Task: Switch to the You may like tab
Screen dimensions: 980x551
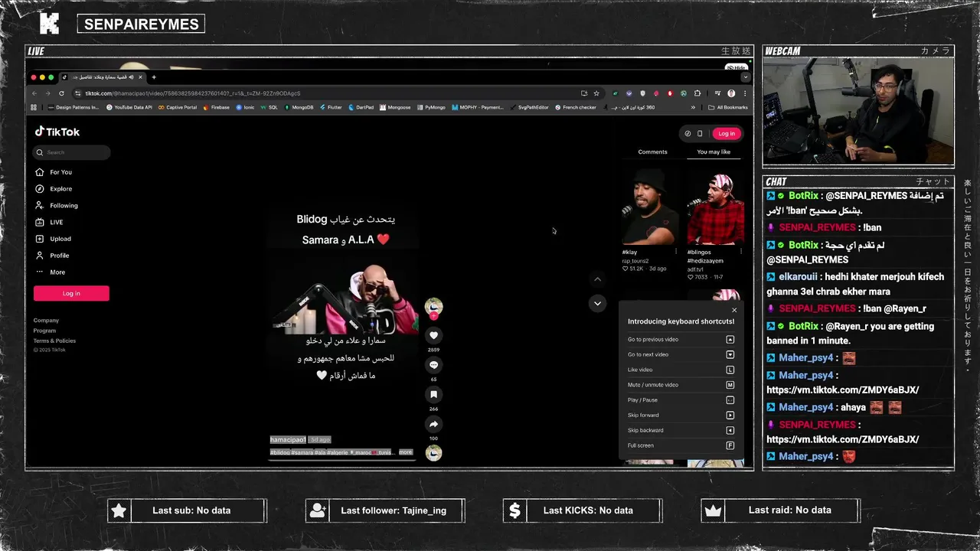Action: [x=714, y=152]
